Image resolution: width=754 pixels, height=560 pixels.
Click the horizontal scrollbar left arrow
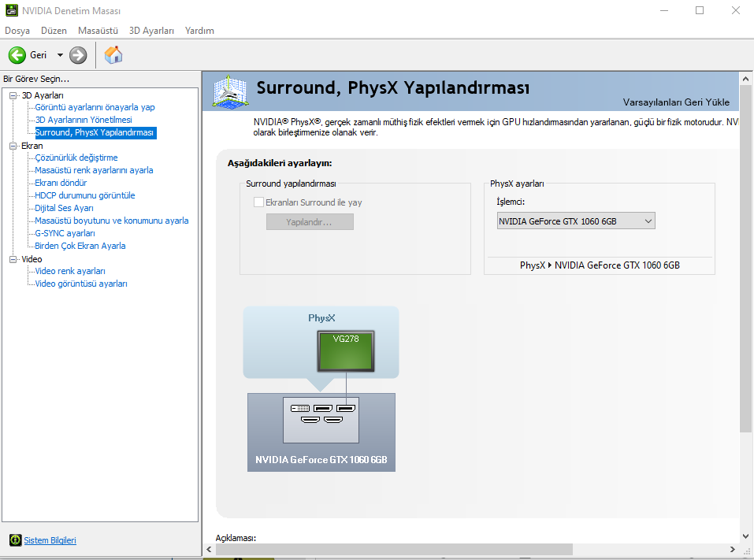point(209,549)
